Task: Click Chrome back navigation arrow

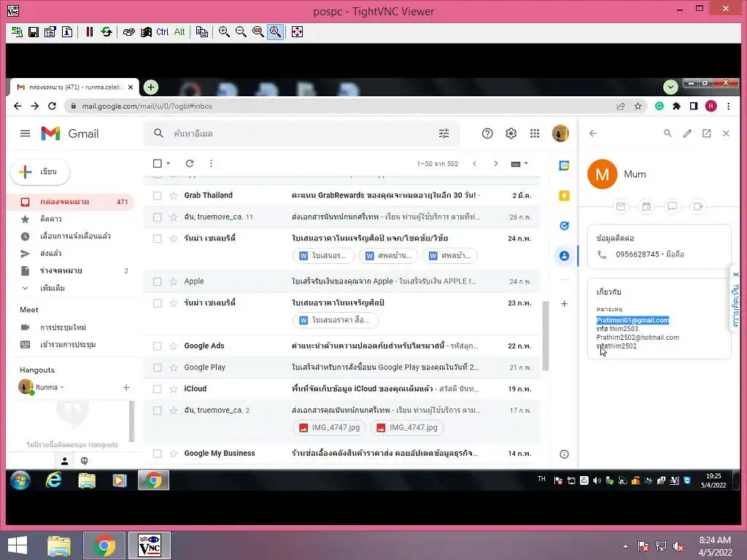Action: [18, 106]
